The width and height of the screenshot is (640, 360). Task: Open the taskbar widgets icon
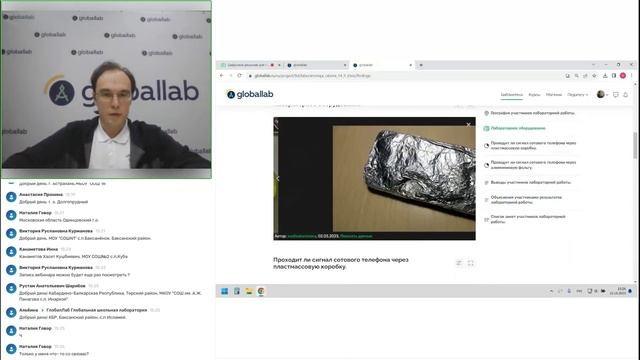point(237,291)
